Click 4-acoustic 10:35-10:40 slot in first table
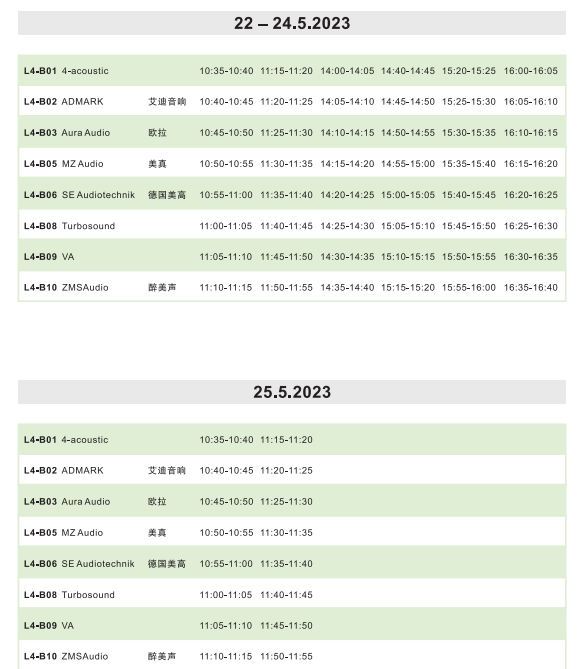583x669 pixels. (x=226, y=71)
